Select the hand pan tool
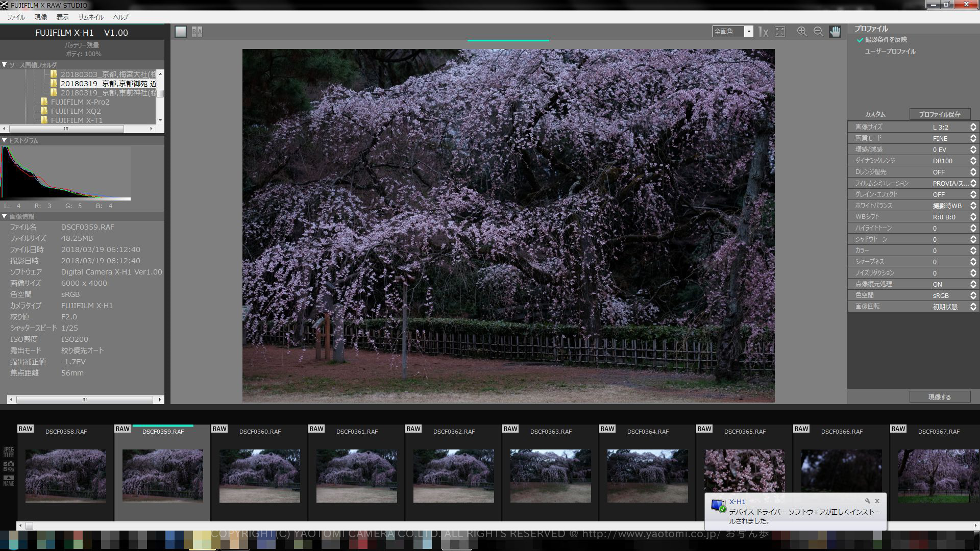 pos(835,32)
